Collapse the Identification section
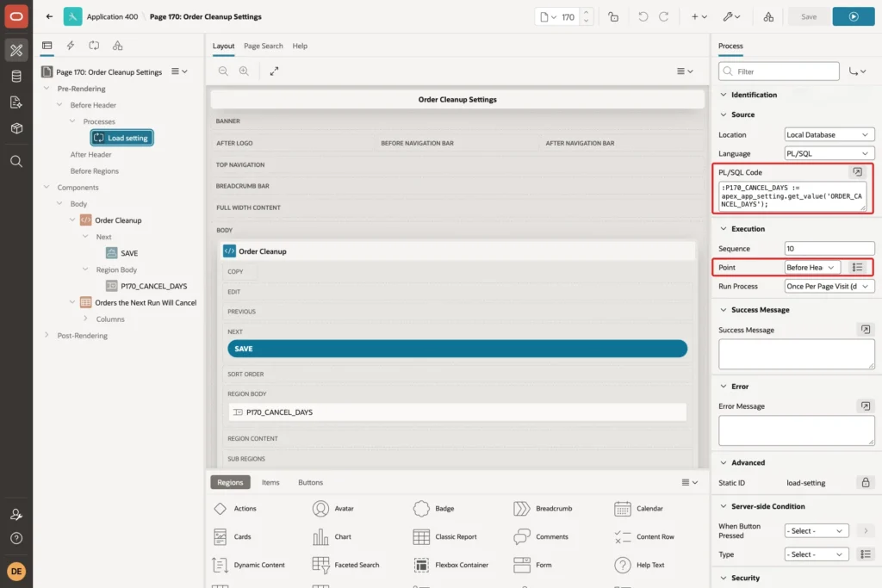This screenshot has width=882, height=588. (x=724, y=95)
